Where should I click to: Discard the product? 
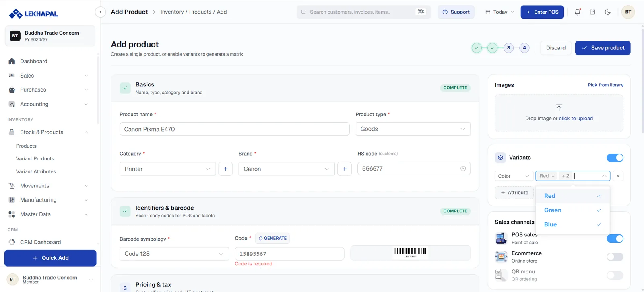(x=555, y=48)
